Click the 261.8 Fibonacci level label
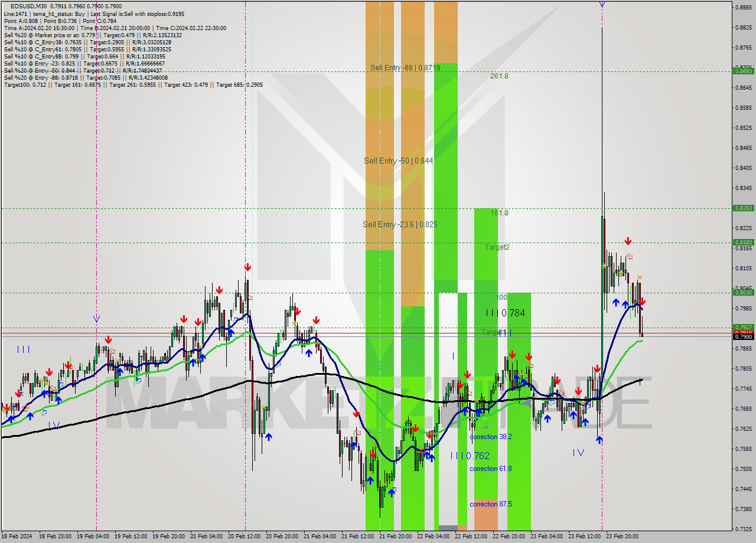Viewport: 756px width, 543px height. pyautogui.click(x=499, y=76)
